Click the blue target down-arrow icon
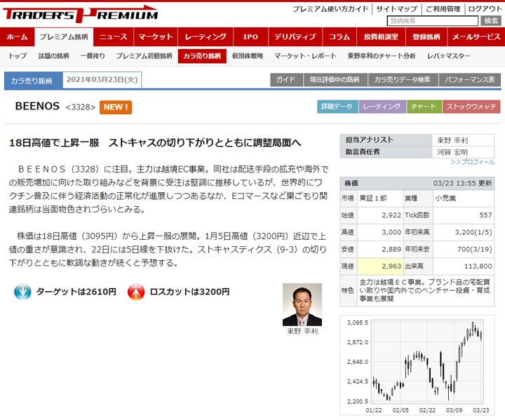Image resolution: width=505 pixels, height=420 pixels. [x=22, y=292]
